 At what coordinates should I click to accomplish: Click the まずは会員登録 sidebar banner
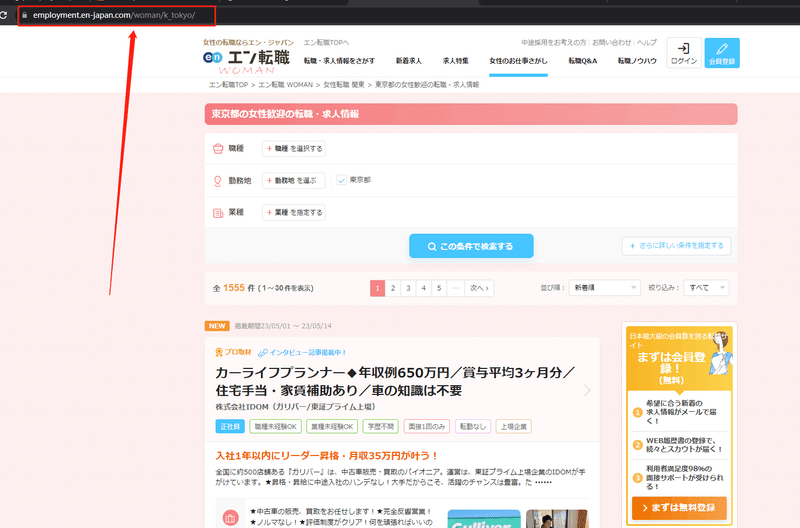[x=679, y=358]
